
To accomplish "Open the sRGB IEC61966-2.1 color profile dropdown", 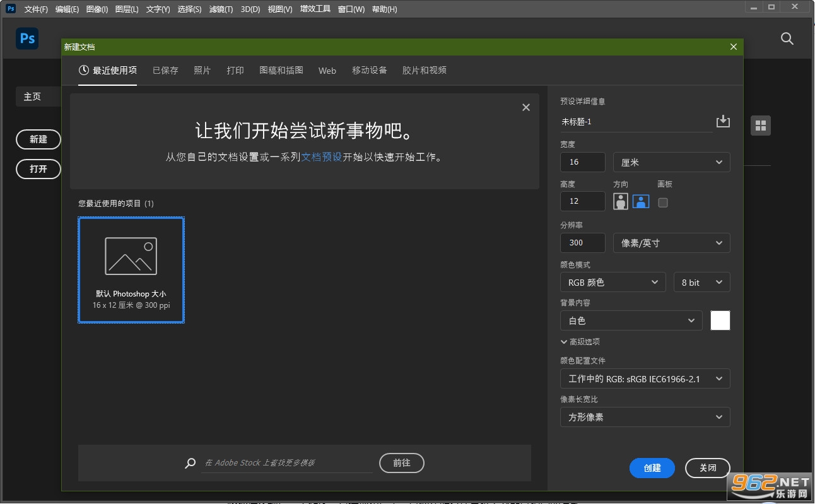I will tap(645, 378).
